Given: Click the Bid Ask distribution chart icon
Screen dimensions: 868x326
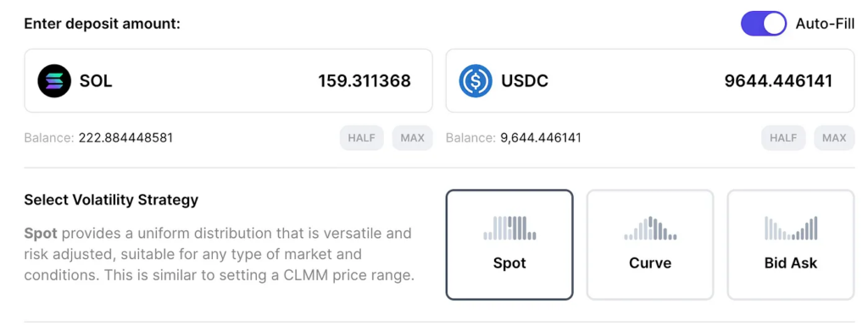Looking at the screenshot, I should click(x=791, y=228).
